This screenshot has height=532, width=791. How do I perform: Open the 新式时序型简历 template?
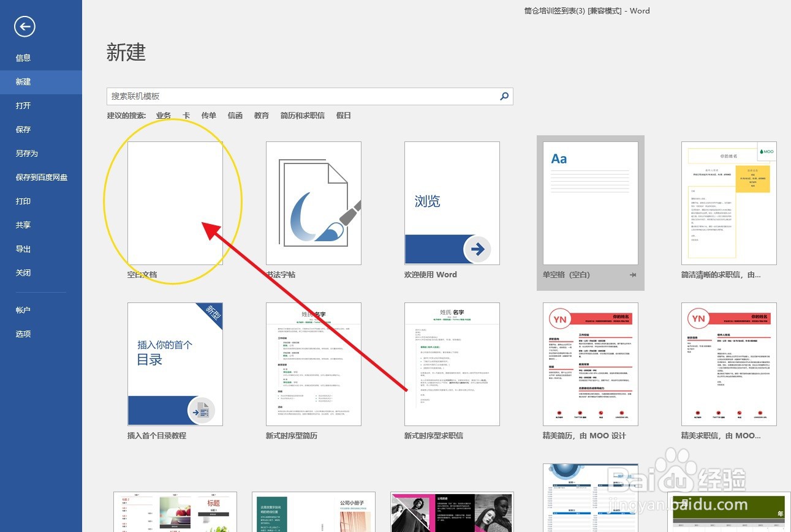point(314,364)
